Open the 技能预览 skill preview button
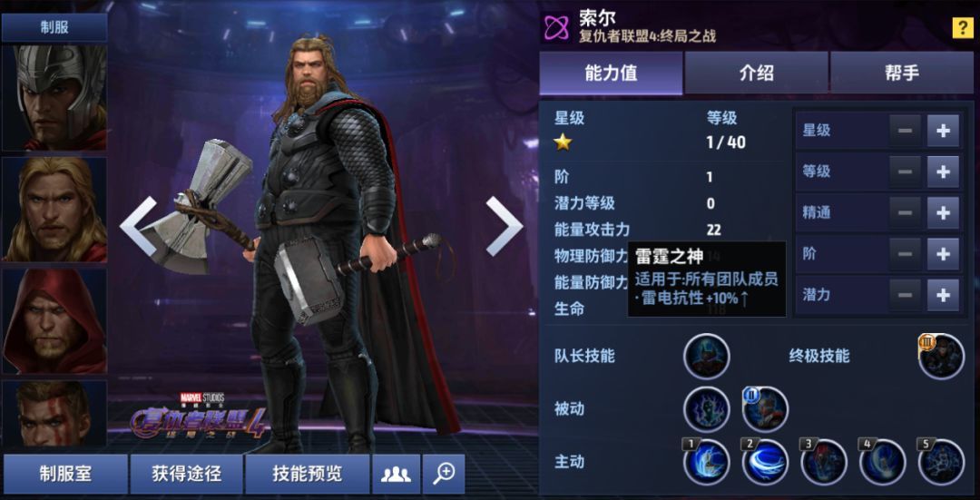This screenshot has height=500, width=980. [307, 474]
